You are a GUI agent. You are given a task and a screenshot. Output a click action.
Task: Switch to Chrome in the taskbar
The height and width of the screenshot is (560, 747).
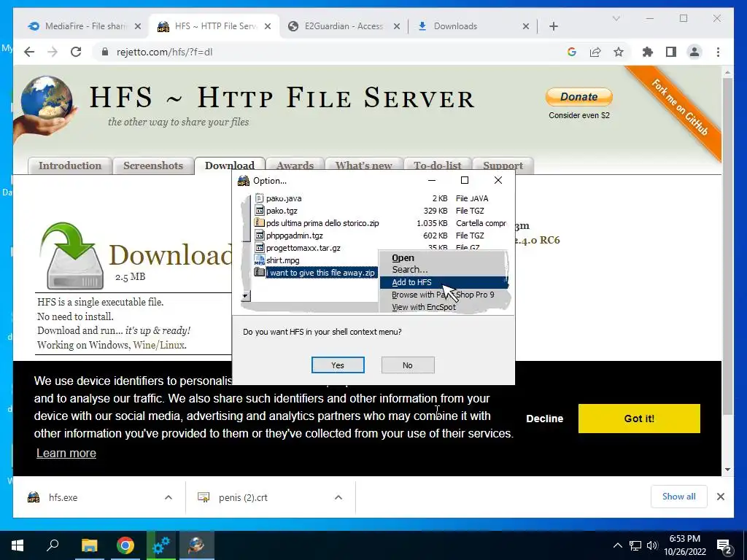pyautogui.click(x=125, y=545)
